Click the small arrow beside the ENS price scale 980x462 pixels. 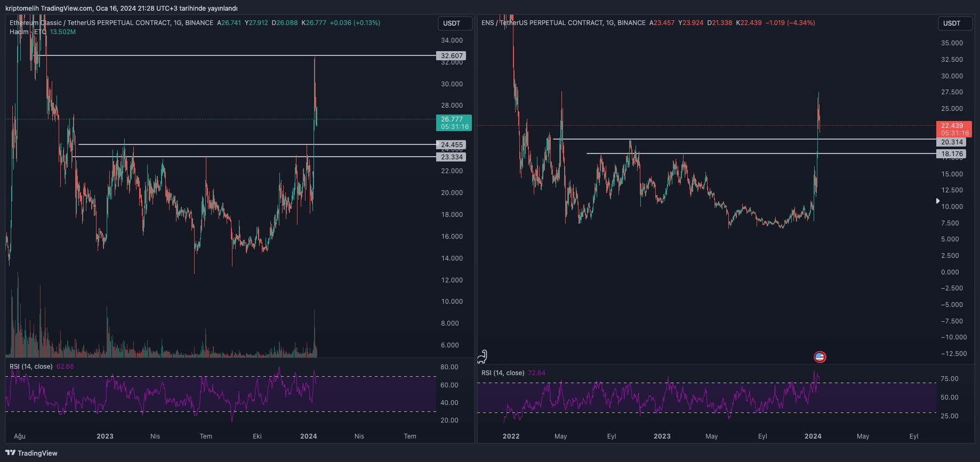(938, 201)
